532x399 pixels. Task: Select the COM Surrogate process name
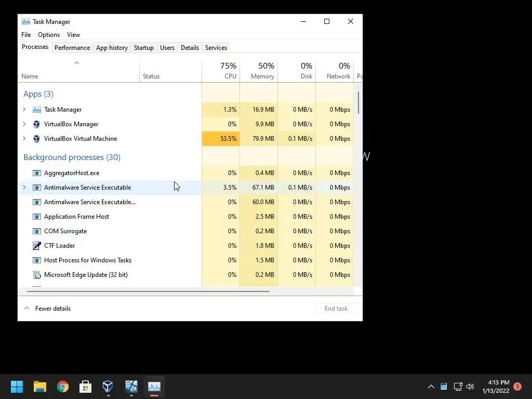pyautogui.click(x=65, y=231)
